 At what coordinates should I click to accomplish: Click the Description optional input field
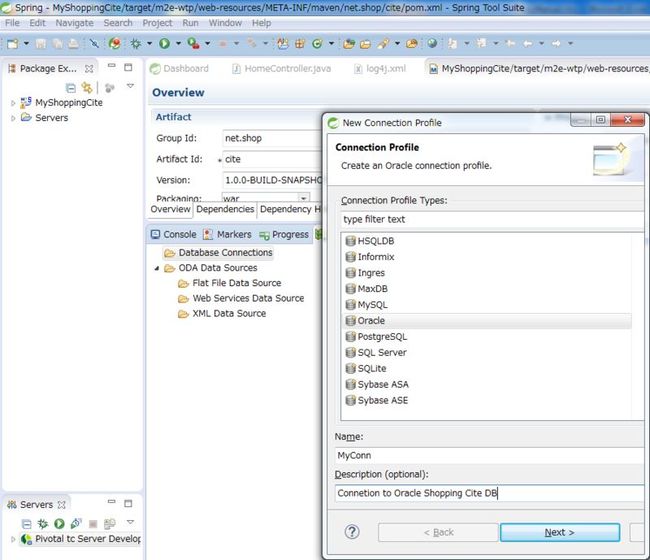pos(490,493)
